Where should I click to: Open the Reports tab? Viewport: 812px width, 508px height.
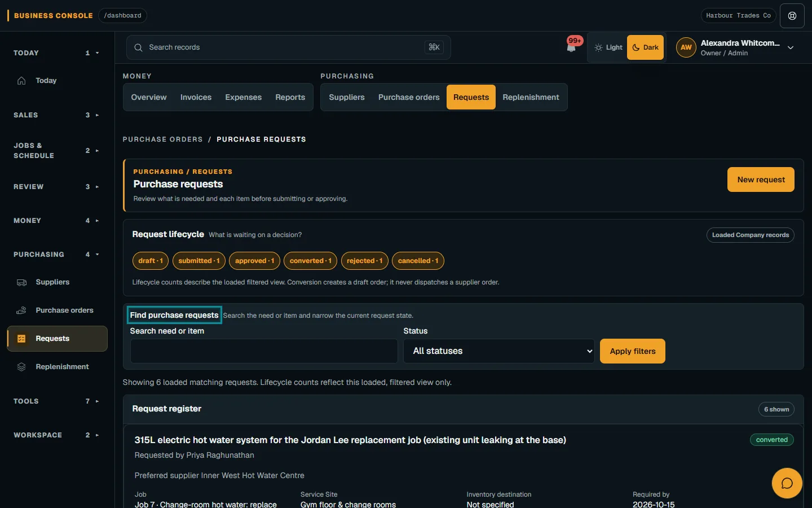tap(290, 97)
